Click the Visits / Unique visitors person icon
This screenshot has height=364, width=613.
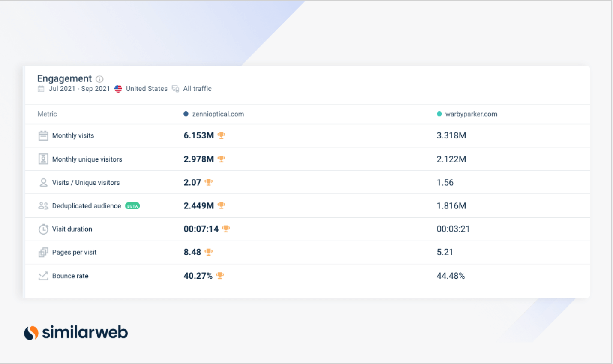pyautogui.click(x=43, y=182)
